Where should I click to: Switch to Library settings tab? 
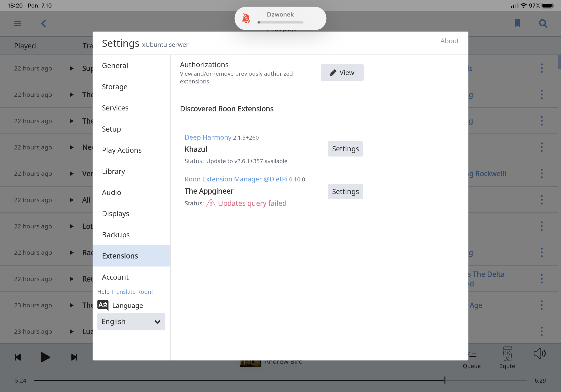[132, 171]
